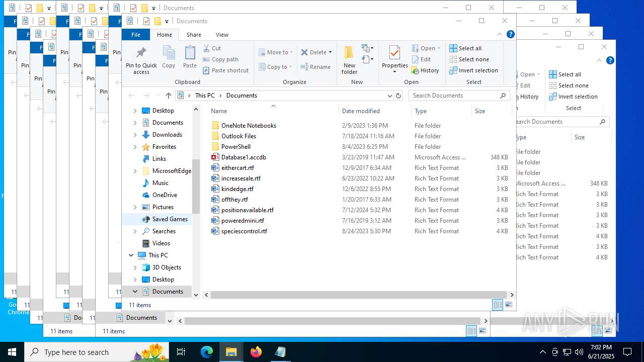Click the New folder icon
This screenshot has width=644, height=362.
coord(349,53)
